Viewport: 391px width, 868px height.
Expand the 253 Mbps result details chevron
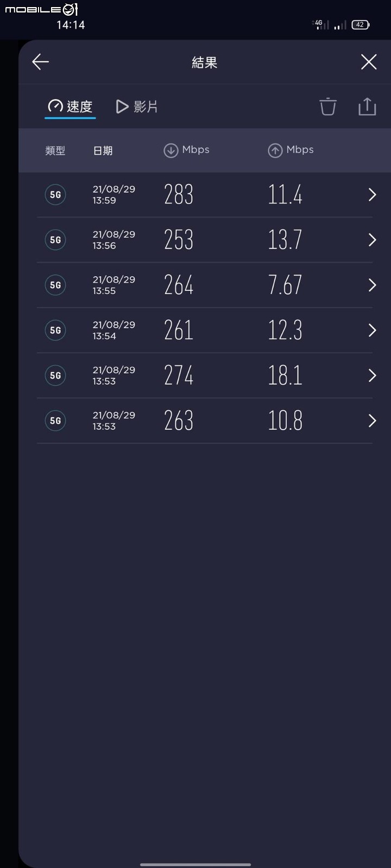point(372,240)
